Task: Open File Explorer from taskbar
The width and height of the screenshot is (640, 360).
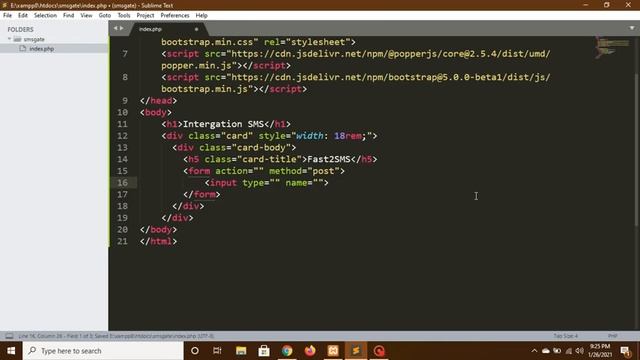Action: tap(241, 351)
